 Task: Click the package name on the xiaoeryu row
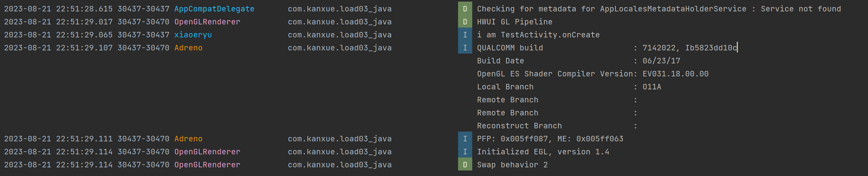[340, 35]
